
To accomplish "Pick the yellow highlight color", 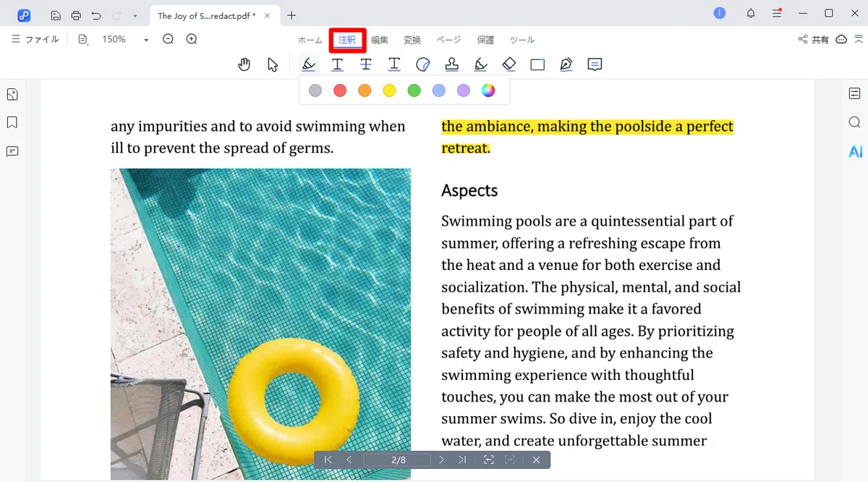I will pyautogui.click(x=389, y=90).
